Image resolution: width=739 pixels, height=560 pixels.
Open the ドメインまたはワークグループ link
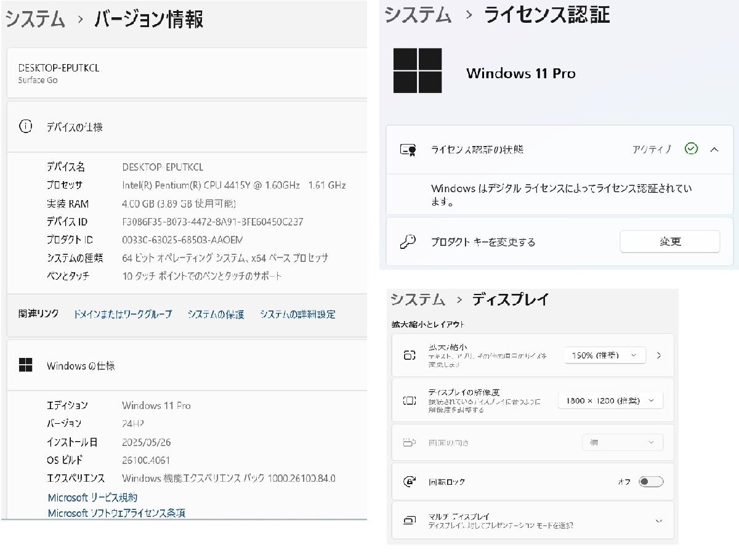[122, 314]
